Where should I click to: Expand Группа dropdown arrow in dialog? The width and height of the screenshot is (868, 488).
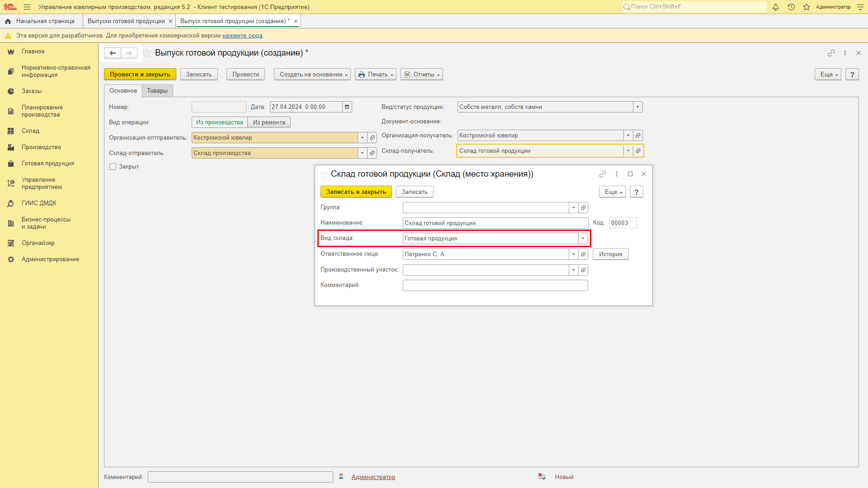click(573, 208)
